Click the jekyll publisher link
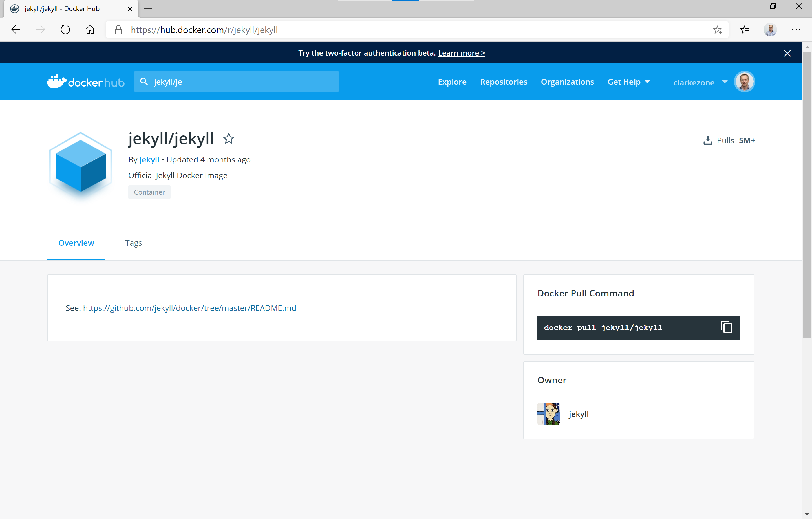The image size is (812, 519). pos(149,160)
